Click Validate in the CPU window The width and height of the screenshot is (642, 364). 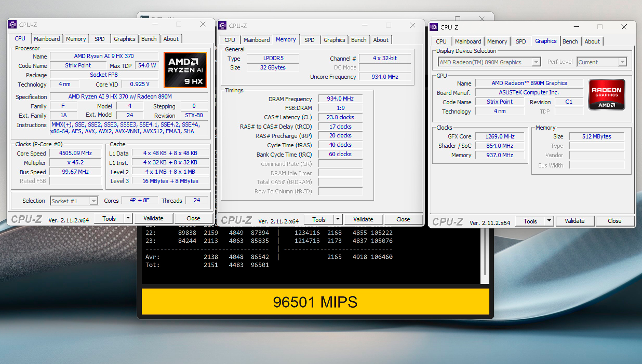pos(153,218)
